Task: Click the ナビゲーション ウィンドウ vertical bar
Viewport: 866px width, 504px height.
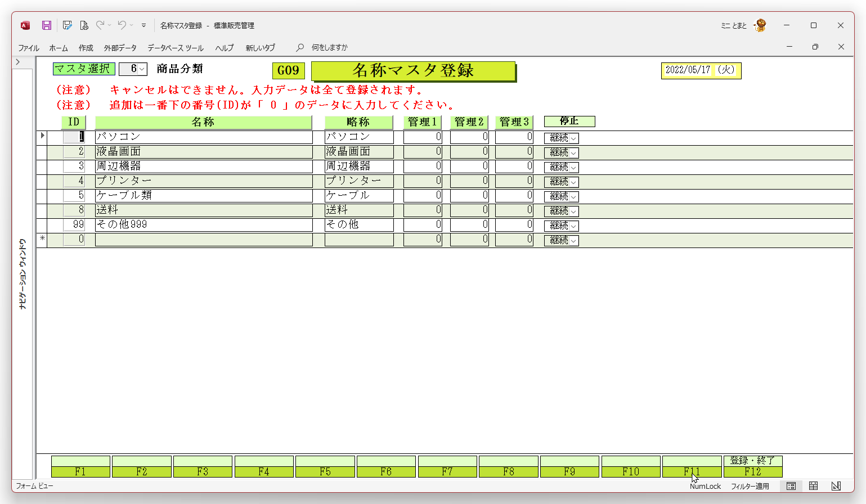Action: (x=23, y=274)
